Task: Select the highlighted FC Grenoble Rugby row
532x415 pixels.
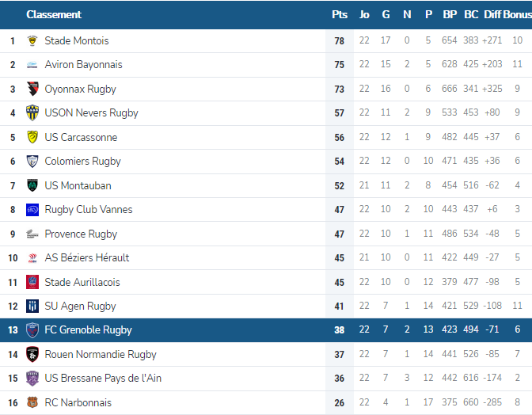Action: [x=266, y=330]
